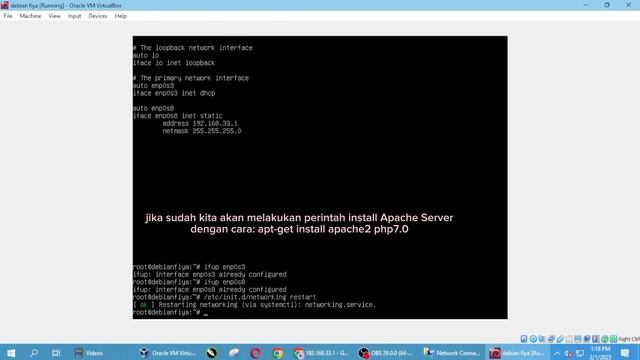Viewport: 640px width, 360px height.
Task: Click the white oval app taskbar icon
Action: pos(233,353)
